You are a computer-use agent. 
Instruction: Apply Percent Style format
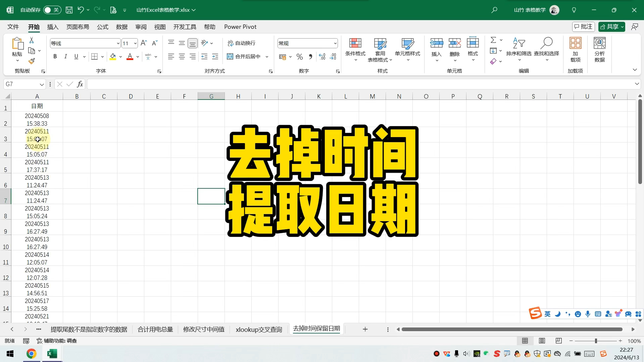pyautogui.click(x=300, y=57)
